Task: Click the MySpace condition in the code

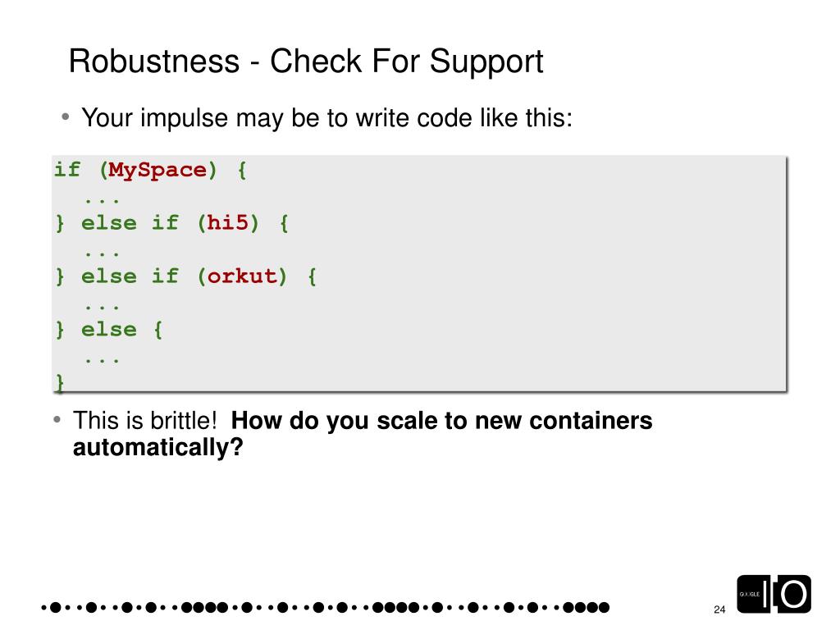Action: click(157, 171)
